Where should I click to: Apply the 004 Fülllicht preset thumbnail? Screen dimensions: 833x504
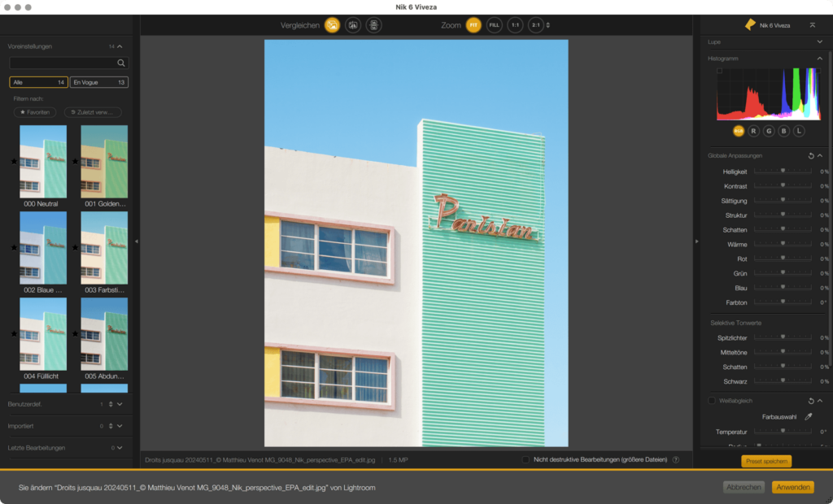click(43, 334)
